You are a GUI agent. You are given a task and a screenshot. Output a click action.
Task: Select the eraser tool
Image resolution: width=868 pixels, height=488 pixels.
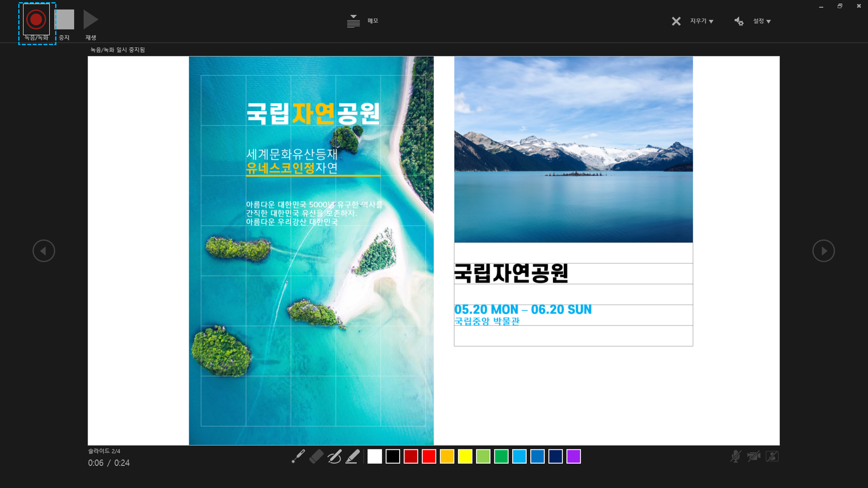pos(316,456)
